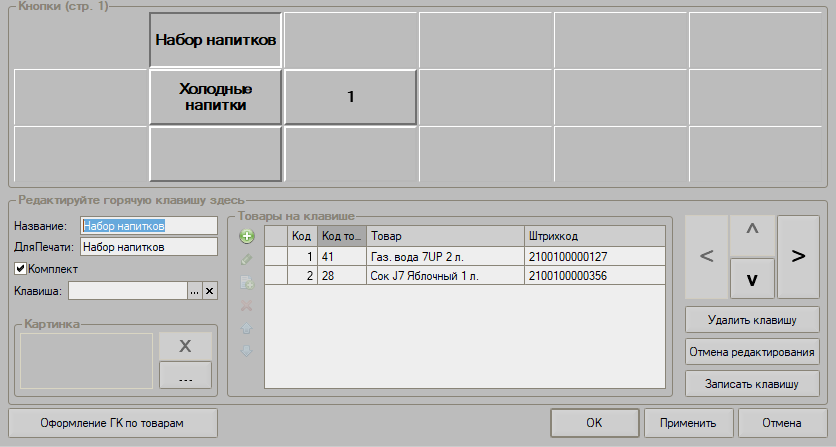Click in the Название text field
Viewport: 836px width, 447px height.
pos(148,227)
